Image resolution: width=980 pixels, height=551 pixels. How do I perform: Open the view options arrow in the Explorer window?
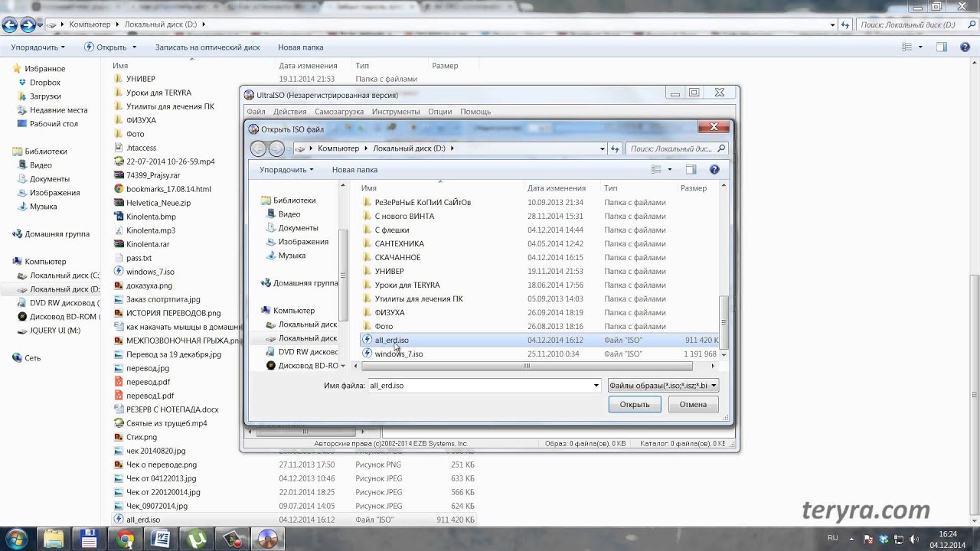pyautogui.click(x=921, y=47)
